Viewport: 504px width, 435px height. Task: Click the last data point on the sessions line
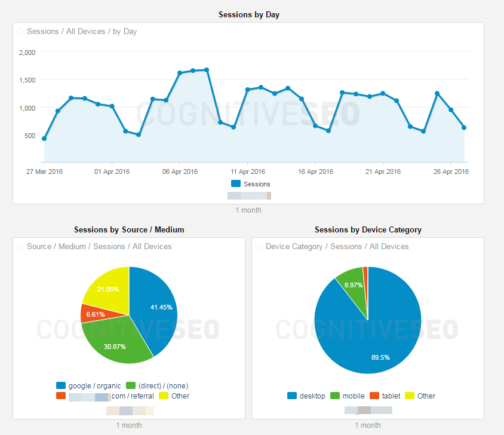[x=464, y=127]
